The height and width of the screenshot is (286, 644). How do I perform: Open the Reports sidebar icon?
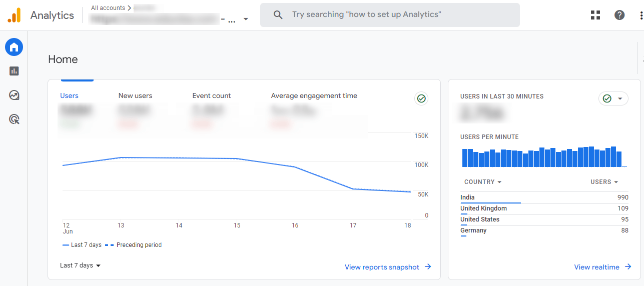tap(14, 71)
